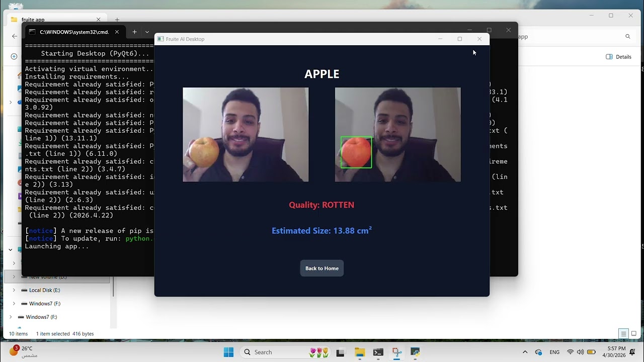Open the Python app taskbar icon

coord(415,352)
